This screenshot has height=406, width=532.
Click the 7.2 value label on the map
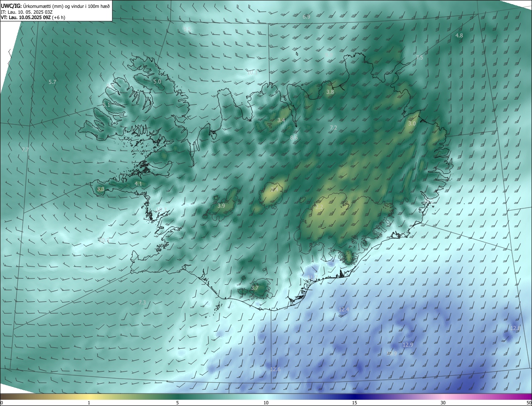click(x=333, y=128)
